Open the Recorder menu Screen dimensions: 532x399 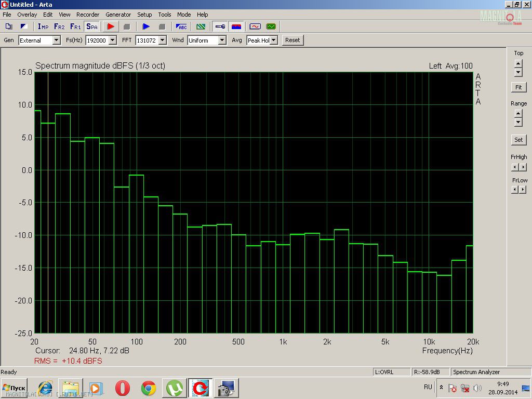pos(88,15)
